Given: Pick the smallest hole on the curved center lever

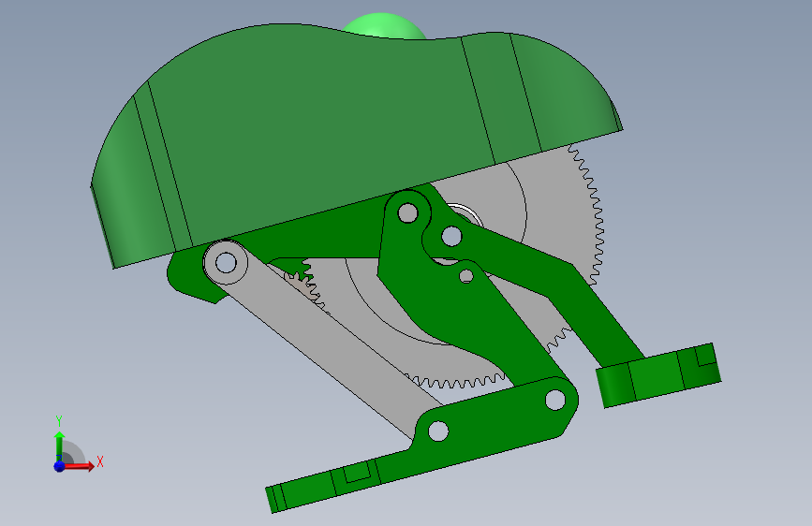Looking at the screenshot, I should click(466, 276).
